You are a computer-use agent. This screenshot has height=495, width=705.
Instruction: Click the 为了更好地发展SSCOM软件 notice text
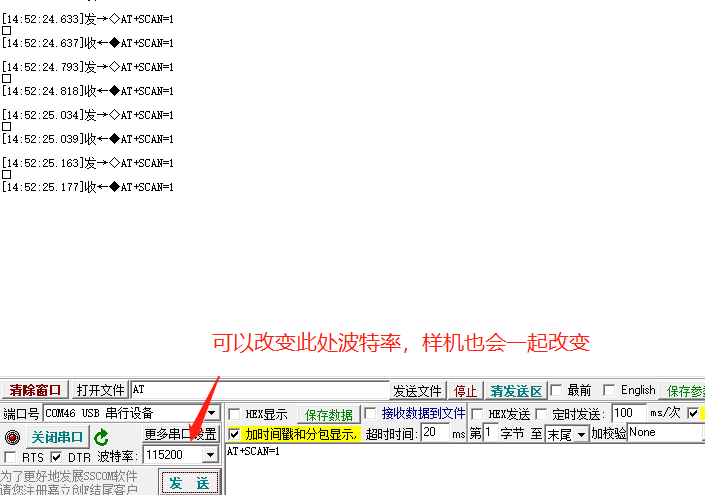[x=69, y=476]
